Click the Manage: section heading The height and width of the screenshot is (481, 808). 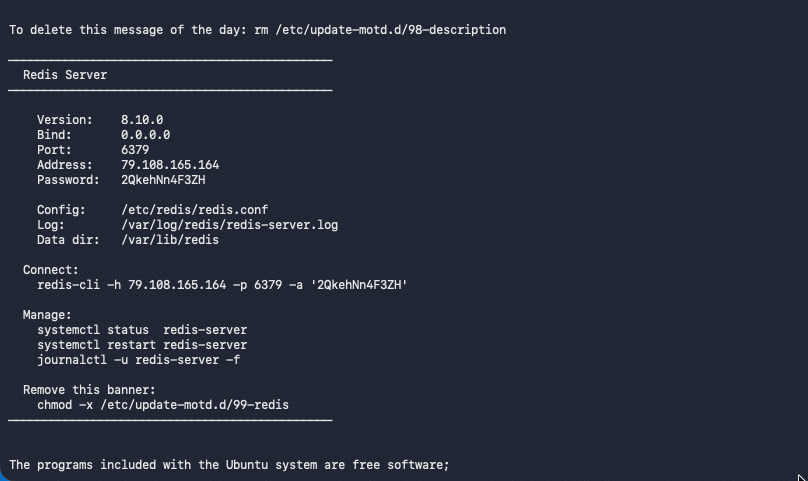coord(47,314)
